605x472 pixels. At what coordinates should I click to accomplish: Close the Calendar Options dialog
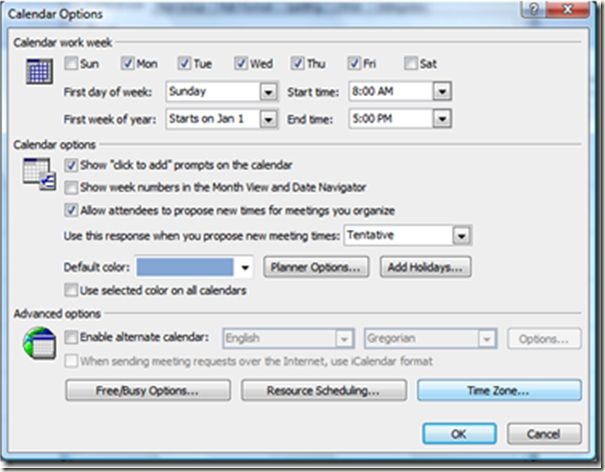[x=568, y=9]
